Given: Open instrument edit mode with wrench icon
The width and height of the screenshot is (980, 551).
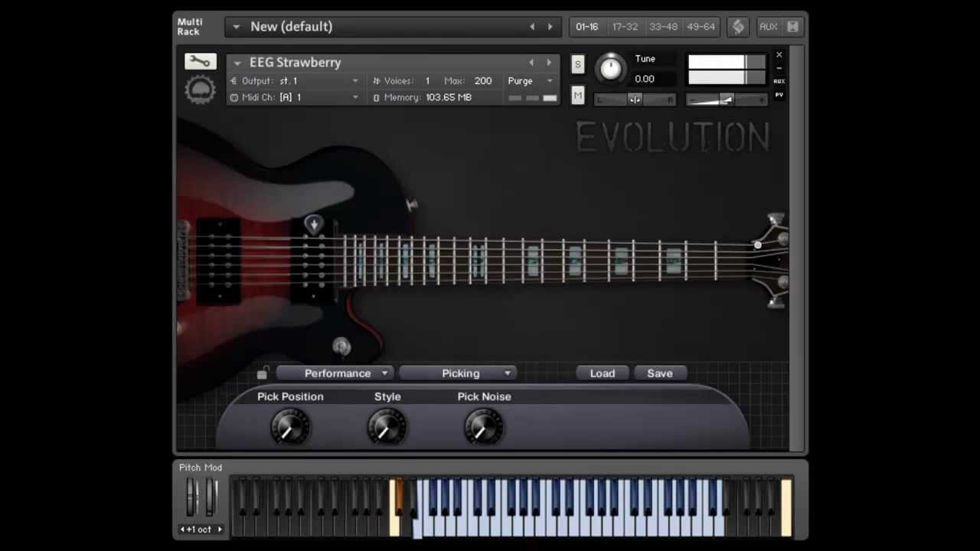Looking at the screenshot, I should 200,61.
